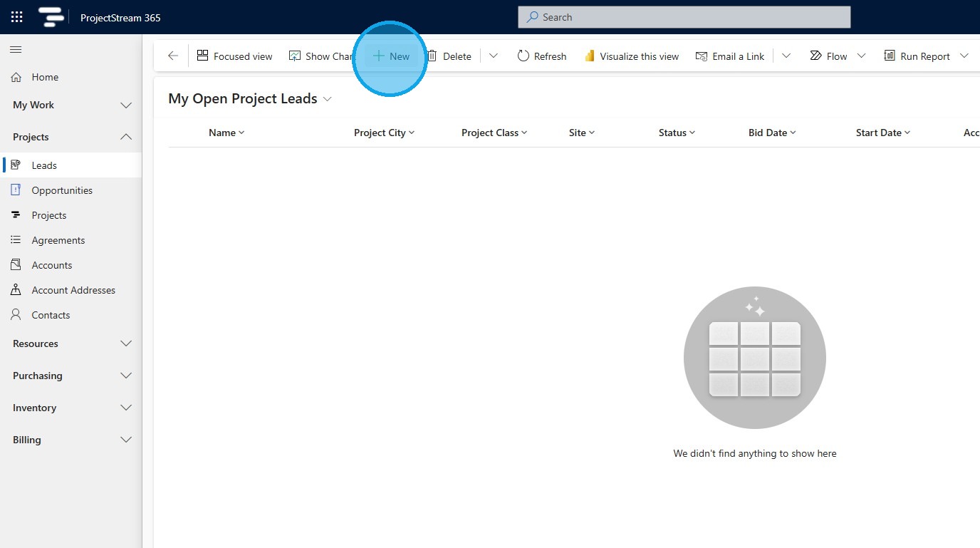Click the Focused view icon
The height and width of the screenshot is (548, 980).
click(x=203, y=56)
